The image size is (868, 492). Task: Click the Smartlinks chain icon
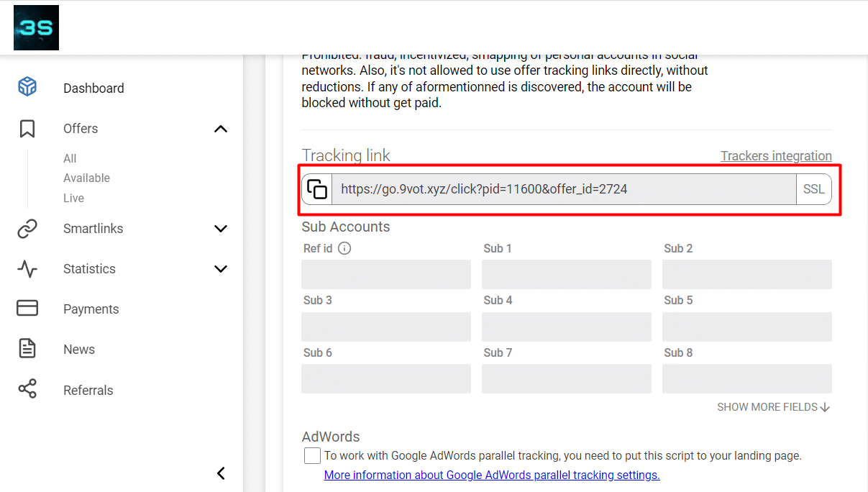pyautogui.click(x=27, y=229)
